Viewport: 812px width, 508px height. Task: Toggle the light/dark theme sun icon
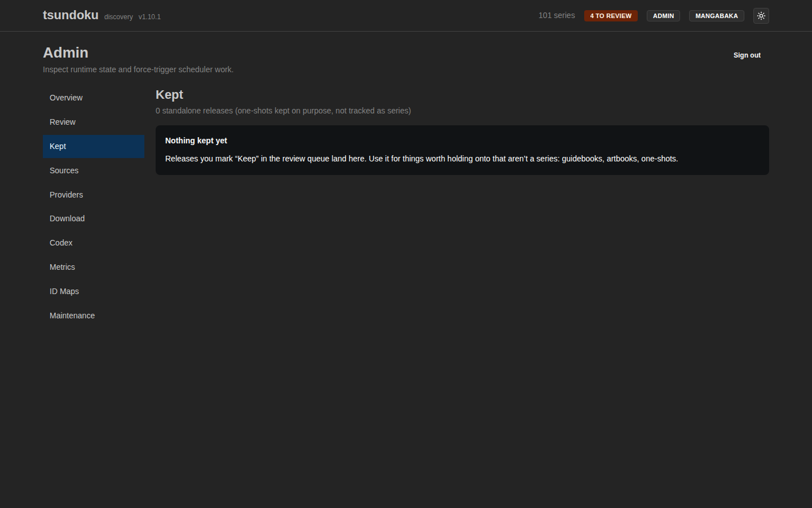click(761, 16)
